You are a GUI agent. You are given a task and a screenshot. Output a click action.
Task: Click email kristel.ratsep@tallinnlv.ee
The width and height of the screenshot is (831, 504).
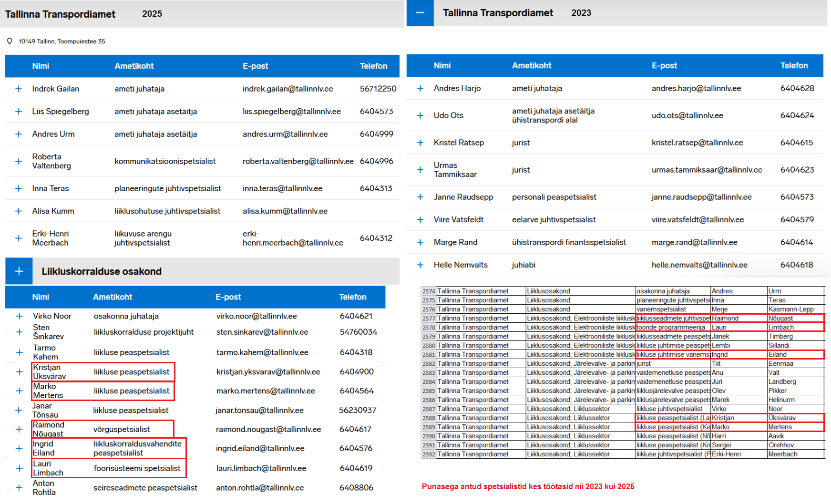pyautogui.click(x=697, y=143)
